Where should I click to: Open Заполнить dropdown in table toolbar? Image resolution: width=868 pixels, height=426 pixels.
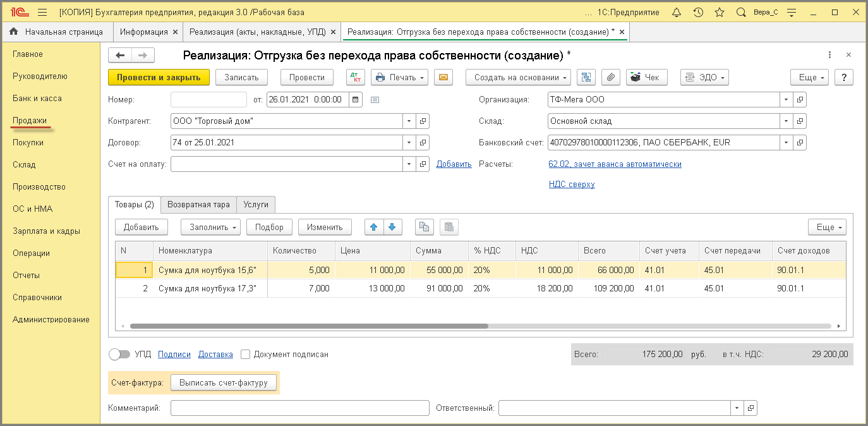click(210, 227)
